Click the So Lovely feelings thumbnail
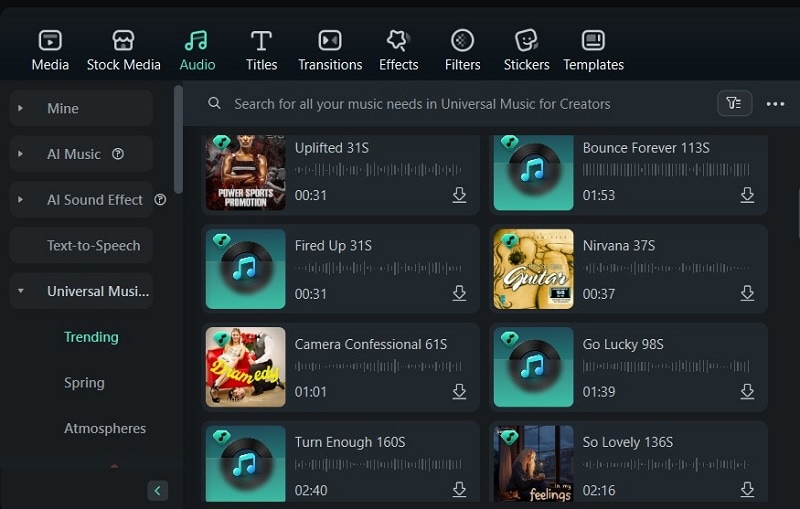 pos(533,464)
